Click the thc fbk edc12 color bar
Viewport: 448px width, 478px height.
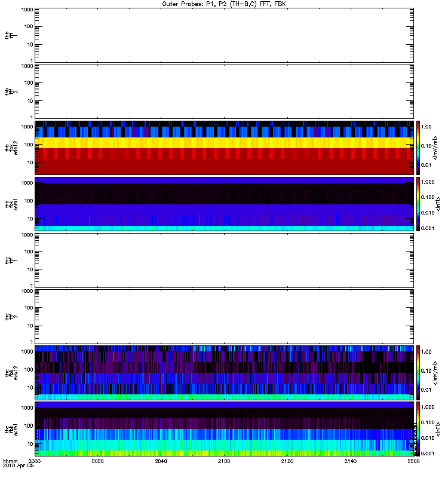[x=418, y=372]
